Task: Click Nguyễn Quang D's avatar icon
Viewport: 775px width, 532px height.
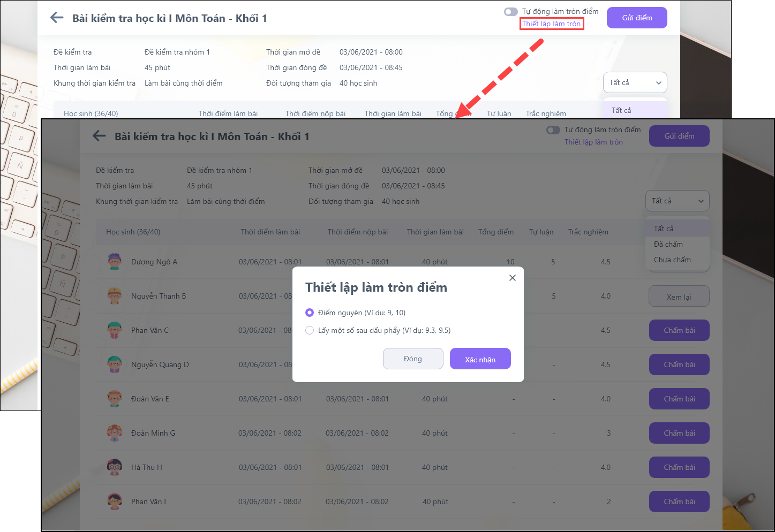Action: click(x=114, y=364)
